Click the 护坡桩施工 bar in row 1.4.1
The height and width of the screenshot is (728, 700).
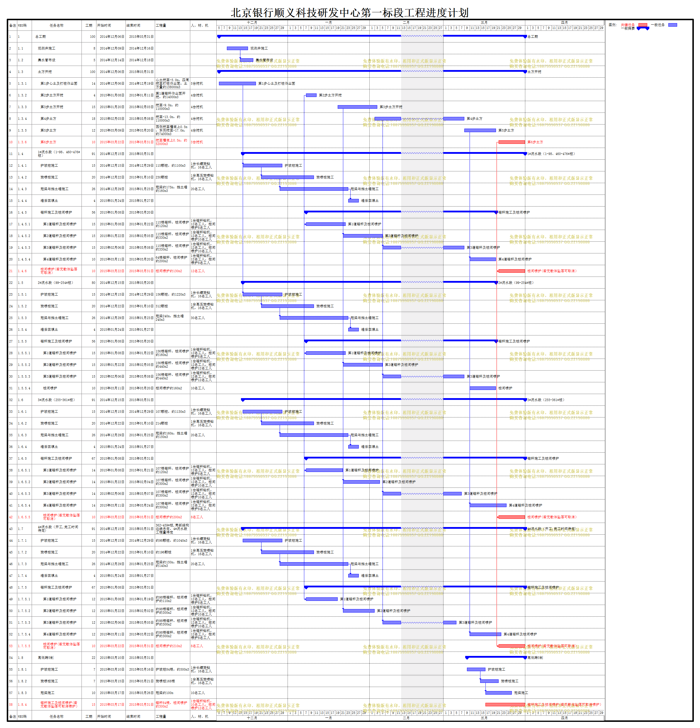coord(262,166)
